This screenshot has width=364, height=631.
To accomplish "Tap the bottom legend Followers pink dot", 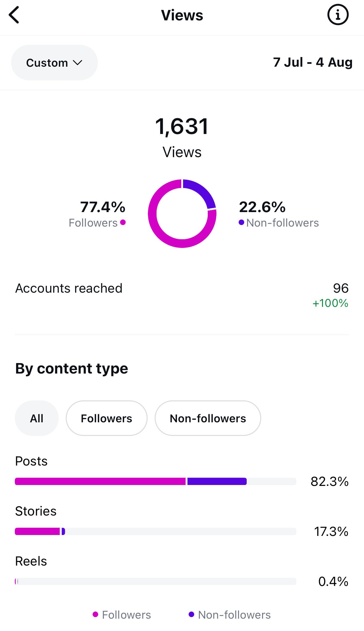I will [x=95, y=615].
